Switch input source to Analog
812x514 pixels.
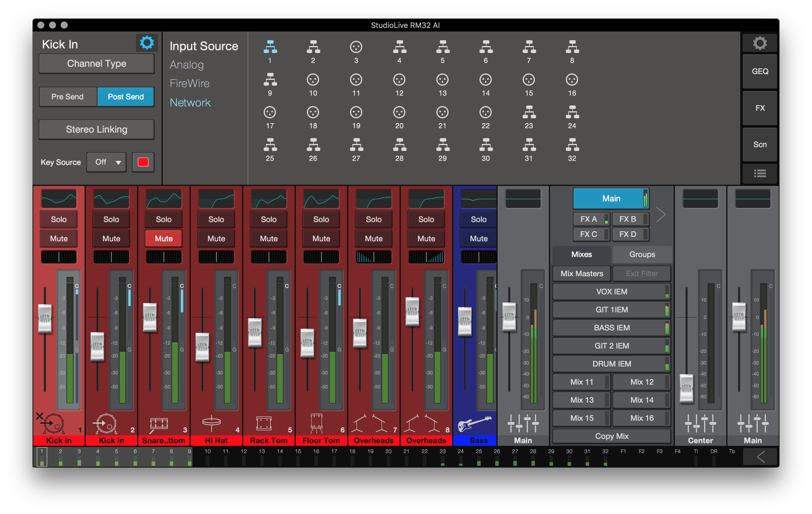[186, 64]
